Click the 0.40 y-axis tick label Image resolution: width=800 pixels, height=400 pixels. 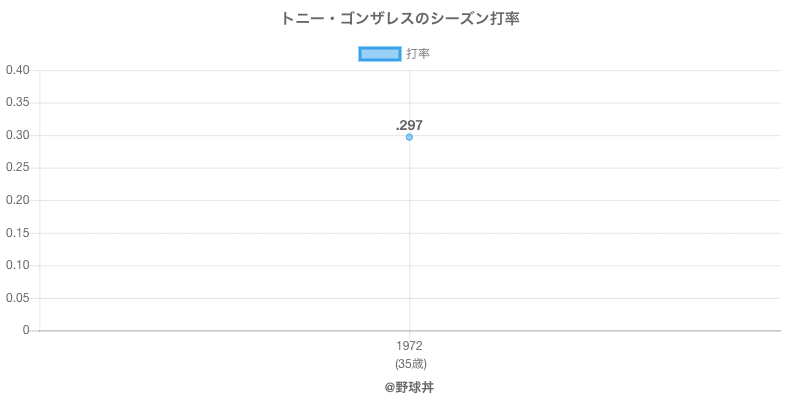click(x=17, y=70)
